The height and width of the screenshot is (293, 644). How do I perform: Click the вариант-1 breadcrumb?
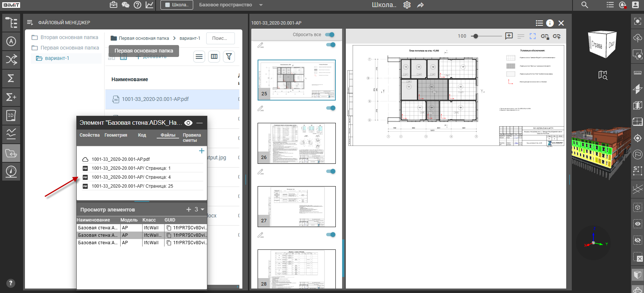[190, 38]
